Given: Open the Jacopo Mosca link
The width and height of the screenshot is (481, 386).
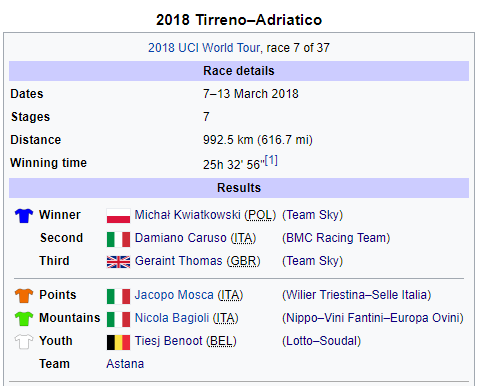Looking at the screenshot, I should 174,295.
